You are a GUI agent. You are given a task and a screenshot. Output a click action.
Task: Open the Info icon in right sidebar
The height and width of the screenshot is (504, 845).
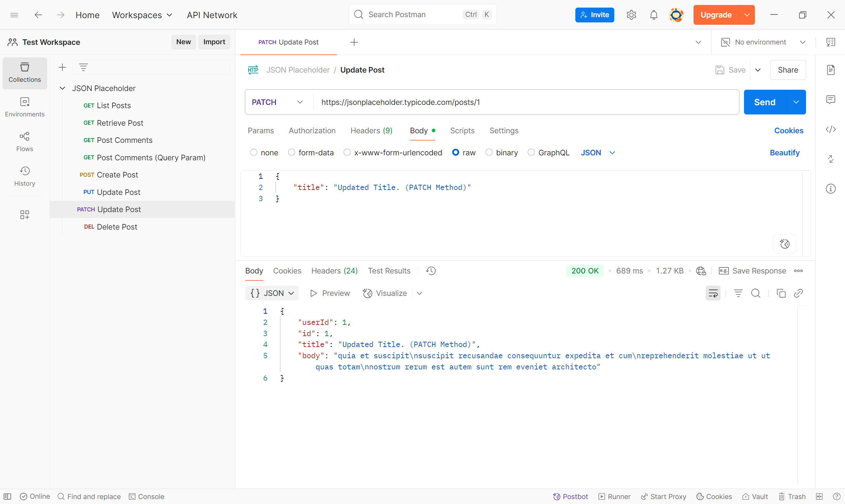[x=830, y=189]
